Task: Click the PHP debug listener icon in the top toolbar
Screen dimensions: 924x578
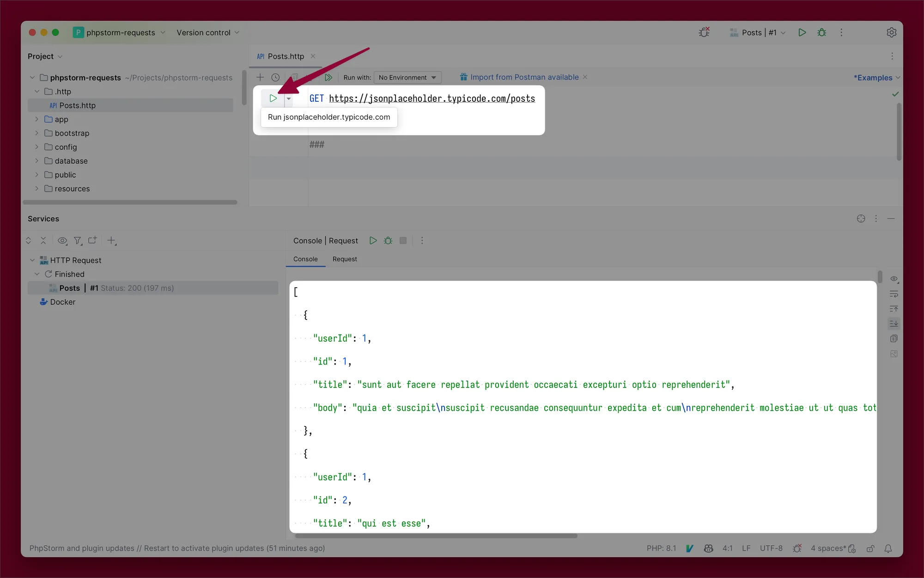Action: click(x=704, y=32)
